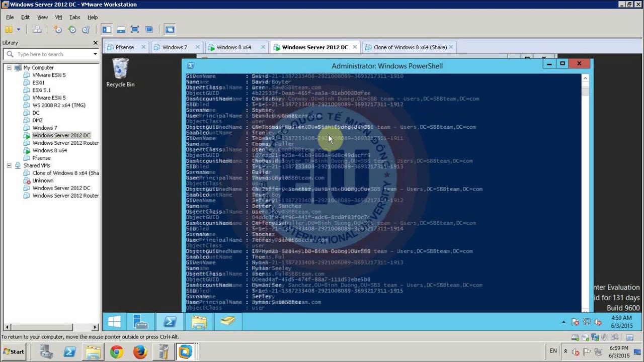The width and height of the screenshot is (644, 362).
Task: Show hidden host tray icons
Action: [x=566, y=351]
